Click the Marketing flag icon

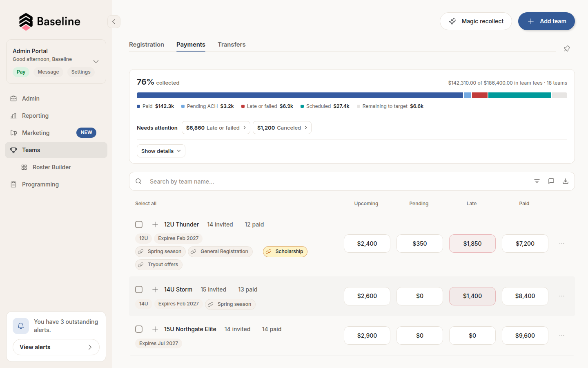pos(13,133)
